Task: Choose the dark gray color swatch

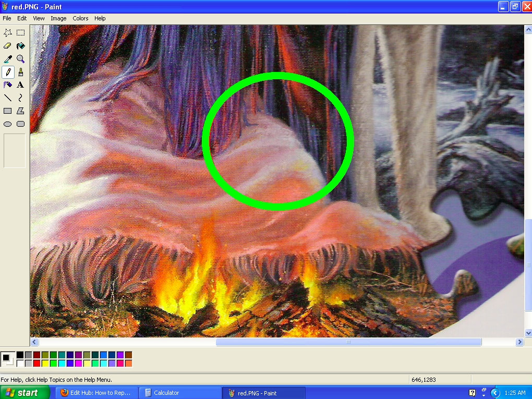Action: 29,355
